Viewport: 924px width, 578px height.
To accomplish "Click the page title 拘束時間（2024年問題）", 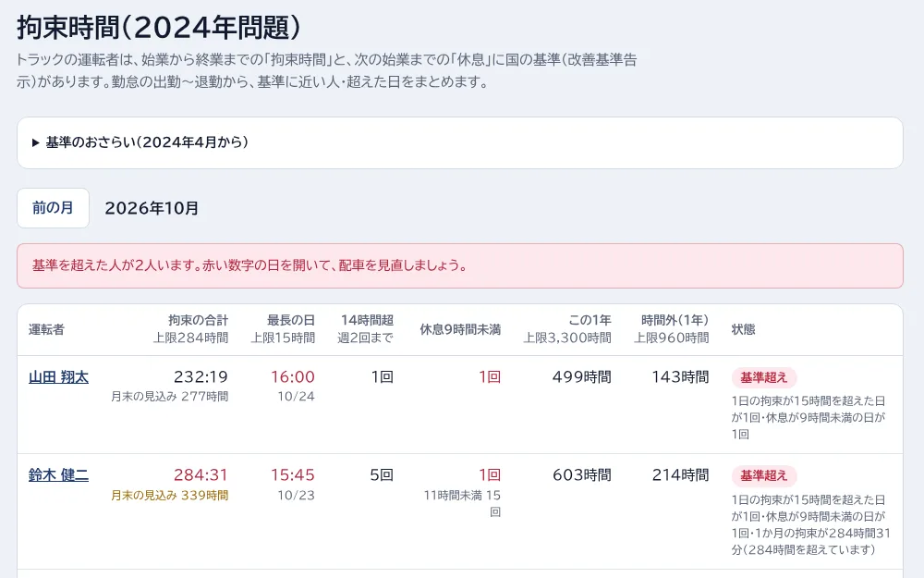I will click(x=159, y=28).
